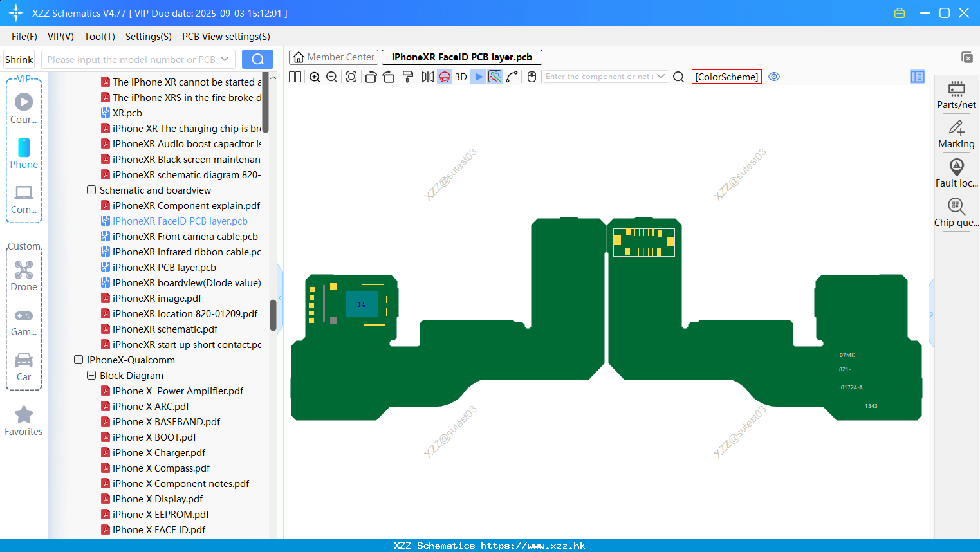Open PCB View settings(S) menu
The height and width of the screenshot is (552, 980).
226,37
